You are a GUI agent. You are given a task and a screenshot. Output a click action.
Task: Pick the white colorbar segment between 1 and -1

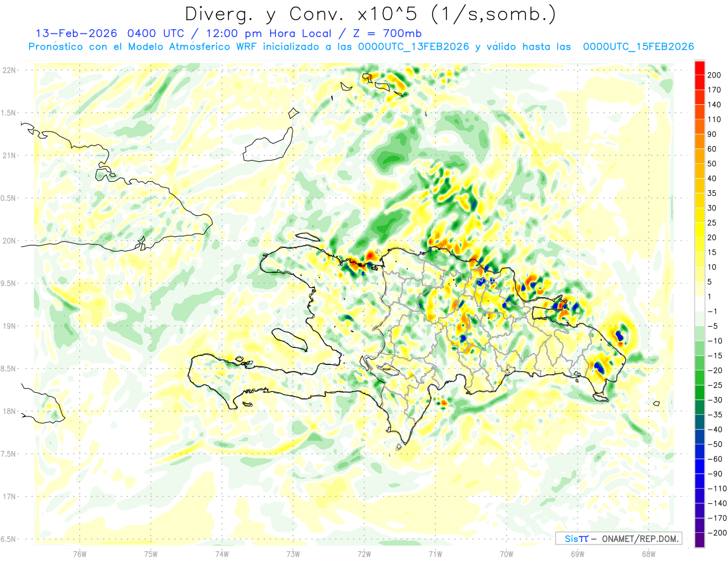pos(699,304)
